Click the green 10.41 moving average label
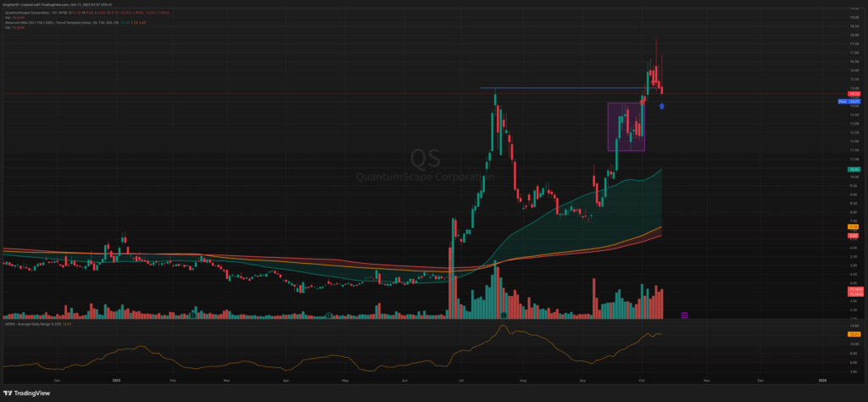 (x=855, y=170)
